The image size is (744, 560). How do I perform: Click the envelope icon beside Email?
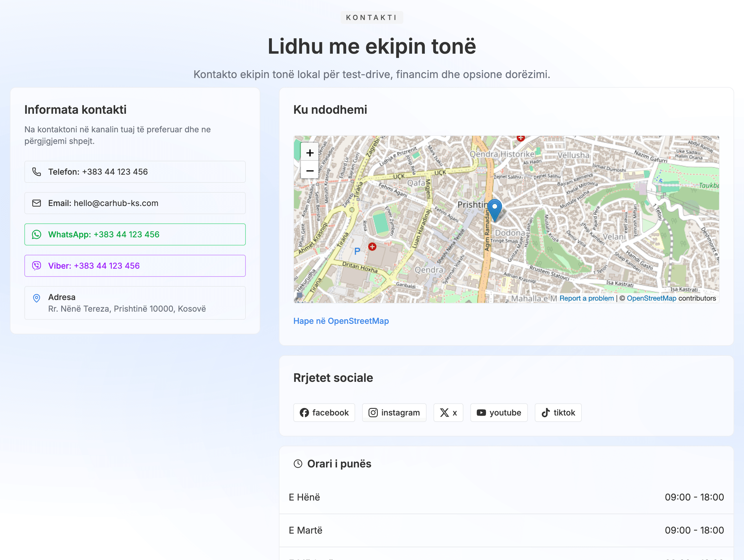click(x=37, y=203)
